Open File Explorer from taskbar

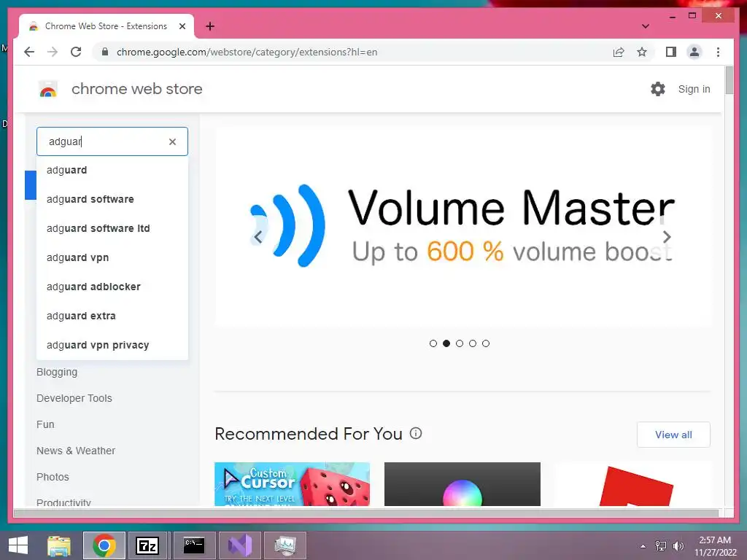59,545
